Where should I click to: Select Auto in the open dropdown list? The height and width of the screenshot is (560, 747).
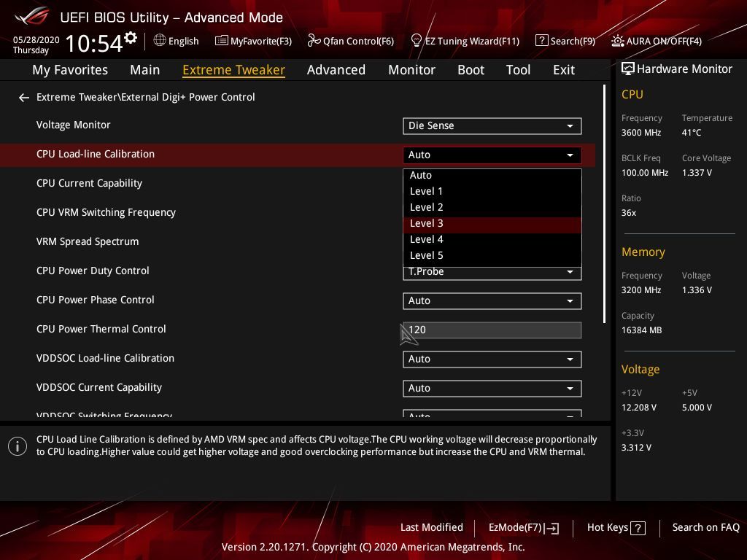(x=492, y=175)
